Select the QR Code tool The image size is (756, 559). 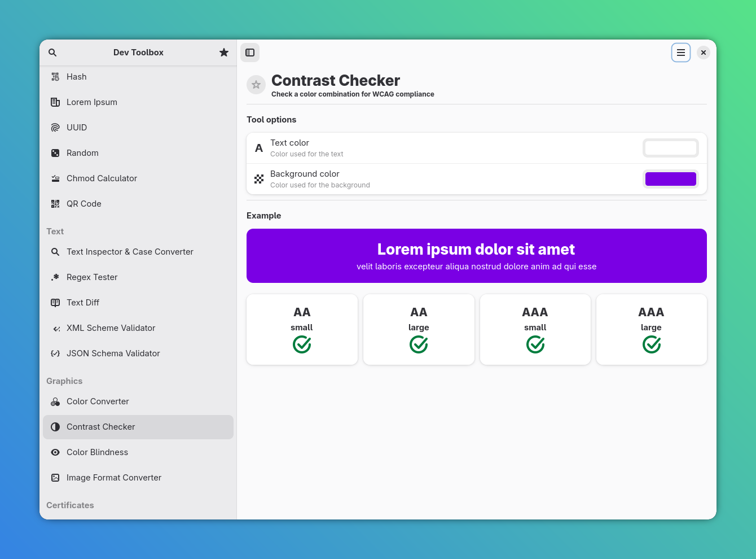click(x=83, y=203)
